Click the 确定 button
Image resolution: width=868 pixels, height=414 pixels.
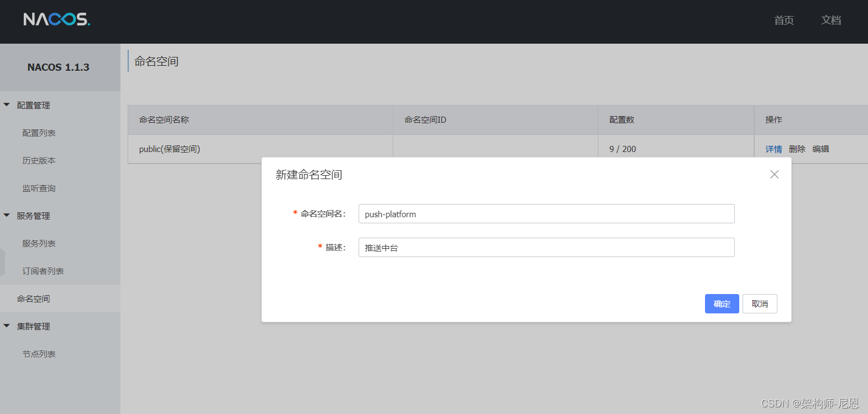tap(722, 303)
